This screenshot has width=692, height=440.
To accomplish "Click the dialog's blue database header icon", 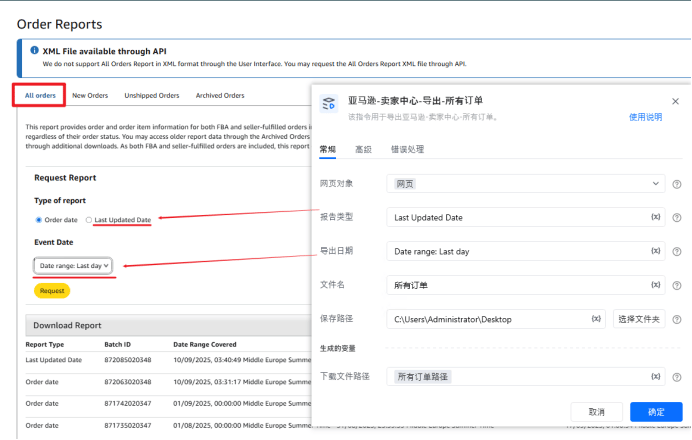I will point(329,104).
